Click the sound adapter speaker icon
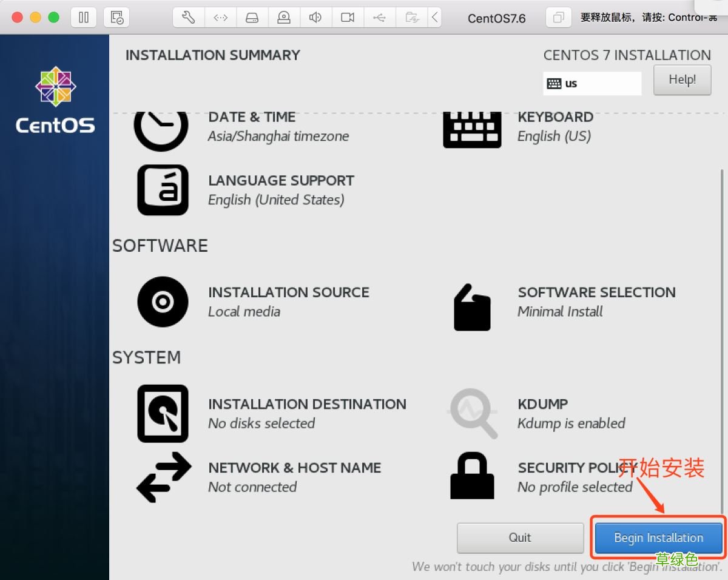Viewport: 728px width, 580px height. pyautogui.click(x=315, y=17)
